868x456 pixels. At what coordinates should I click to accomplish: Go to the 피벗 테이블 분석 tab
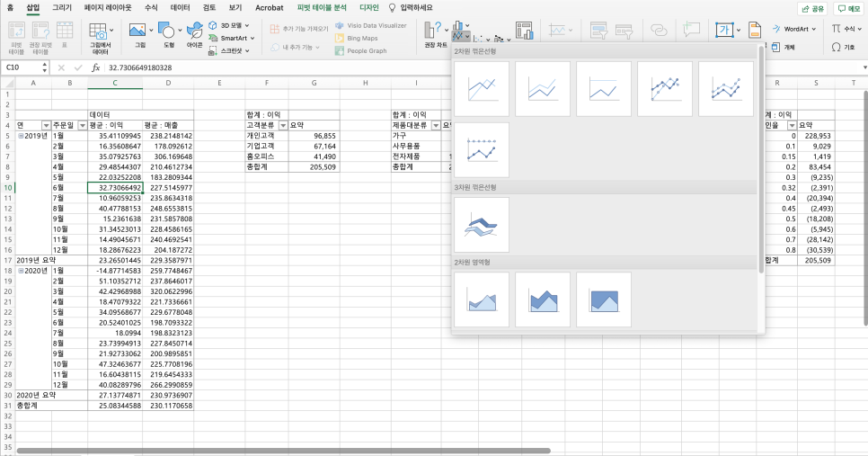[322, 8]
